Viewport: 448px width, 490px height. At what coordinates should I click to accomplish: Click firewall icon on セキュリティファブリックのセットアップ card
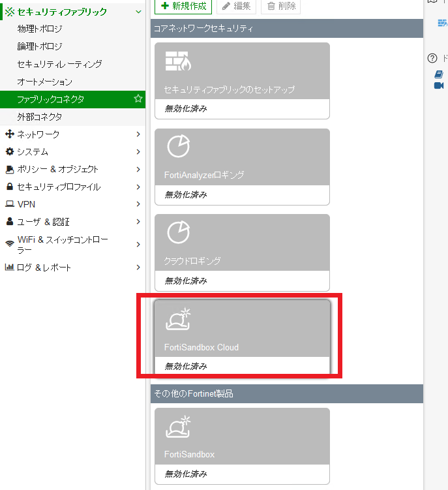pos(178,61)
